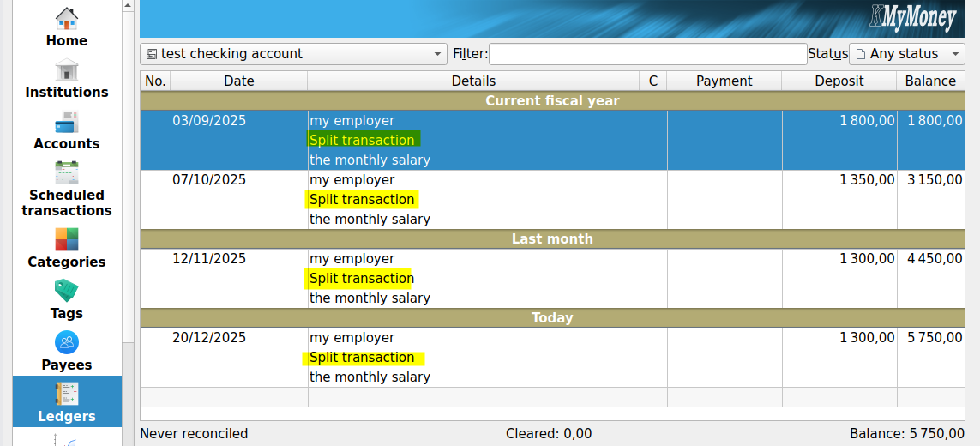Screen dimensions: 980x446
Task: Sort by the Date column header
Action: 238,81
